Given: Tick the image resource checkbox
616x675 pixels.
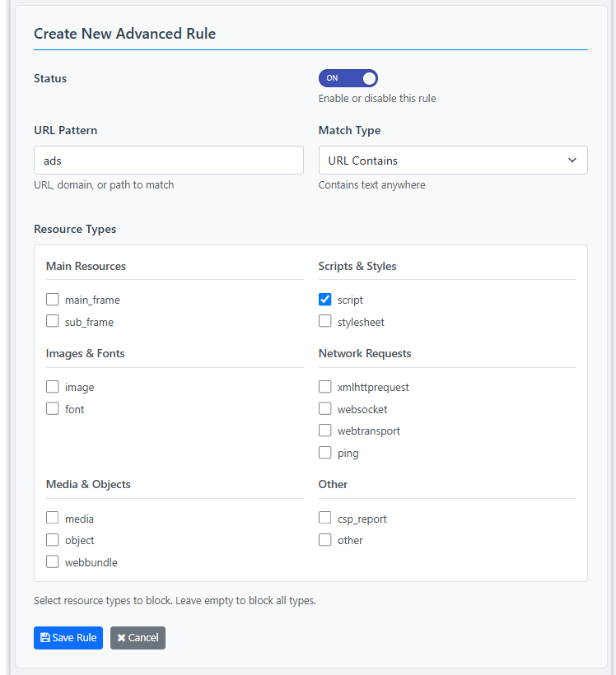Looking at the screenshot, I should [x=53, y=387].
